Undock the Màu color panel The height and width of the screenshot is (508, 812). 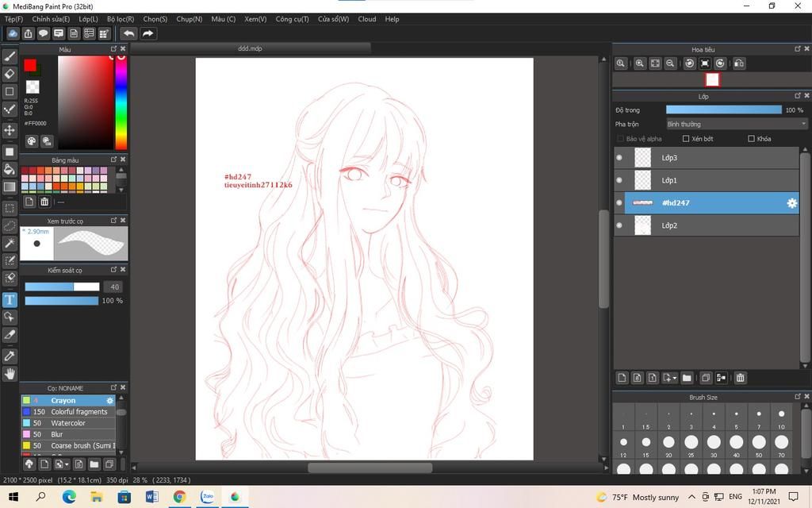pyautogui.click(x=113, y=48)
